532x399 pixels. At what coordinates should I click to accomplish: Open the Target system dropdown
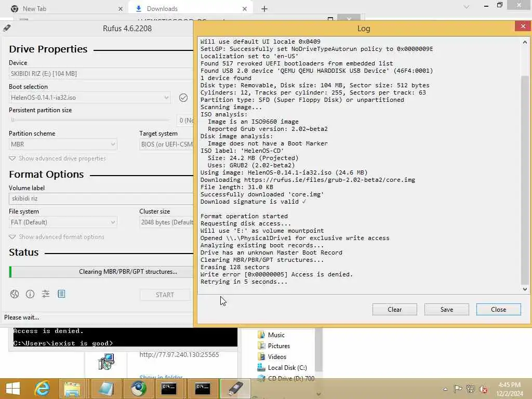coord(166,144)
